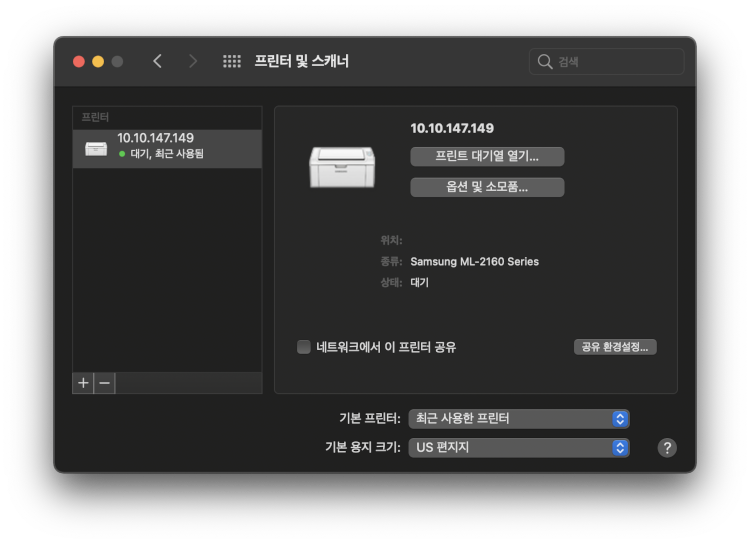Open help with the question mark
This screenshot has width=750, height=544.
tap(667, 448)
